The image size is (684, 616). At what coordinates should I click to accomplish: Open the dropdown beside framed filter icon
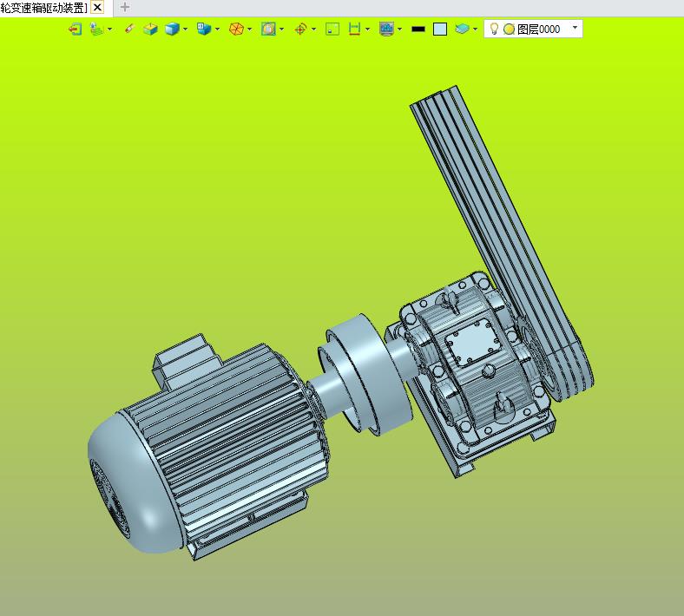(x=281, y=29)
